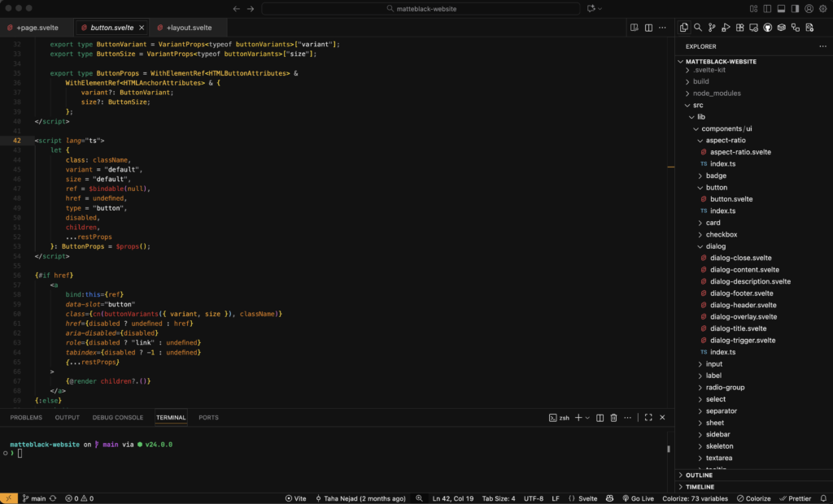Toggle the bottom panel visibility
The image size is (833, 504).
pos(782,9)
